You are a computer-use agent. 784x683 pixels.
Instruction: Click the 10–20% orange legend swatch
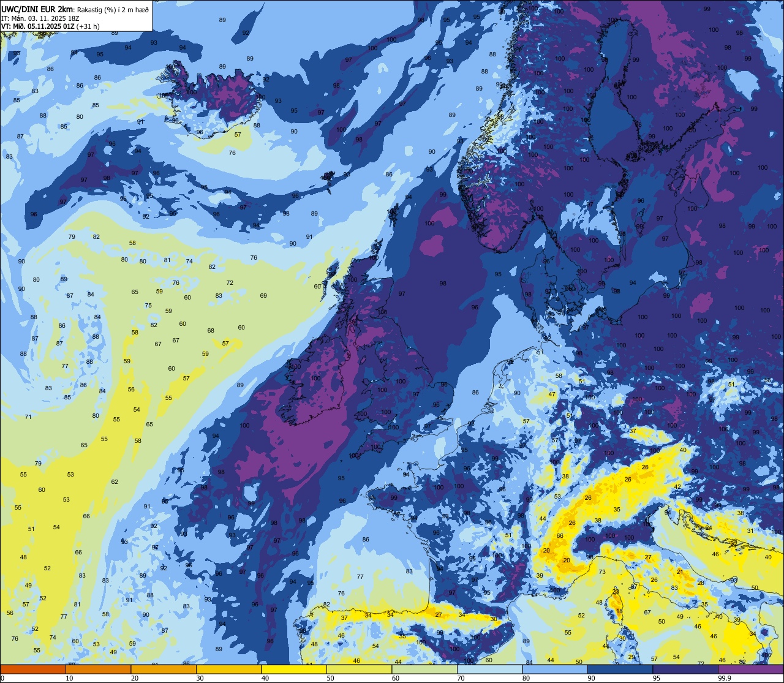pyautogui.click(x=98, y=669)
